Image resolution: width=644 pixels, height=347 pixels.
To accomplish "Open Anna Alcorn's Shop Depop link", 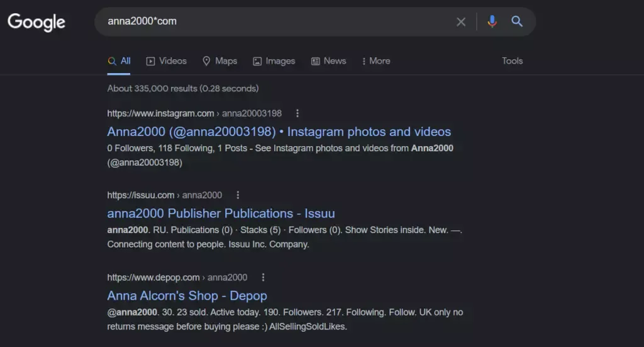I will [x=187, y=295].
